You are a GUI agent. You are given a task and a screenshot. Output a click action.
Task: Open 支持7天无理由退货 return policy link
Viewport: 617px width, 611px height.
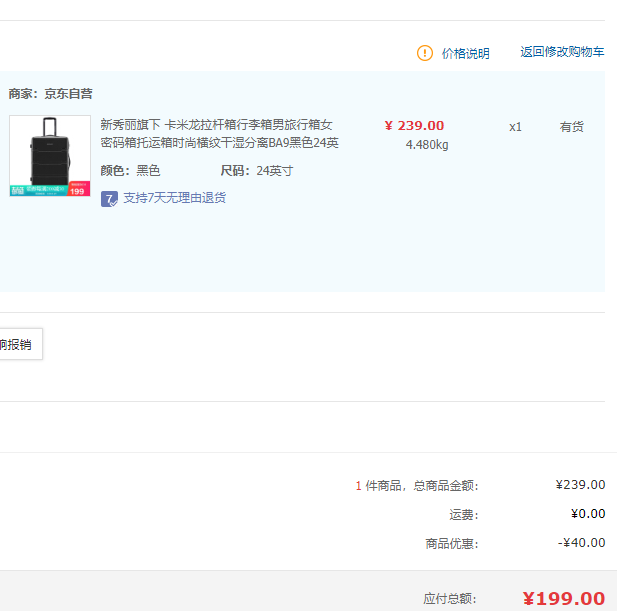(x=175, y=198)
